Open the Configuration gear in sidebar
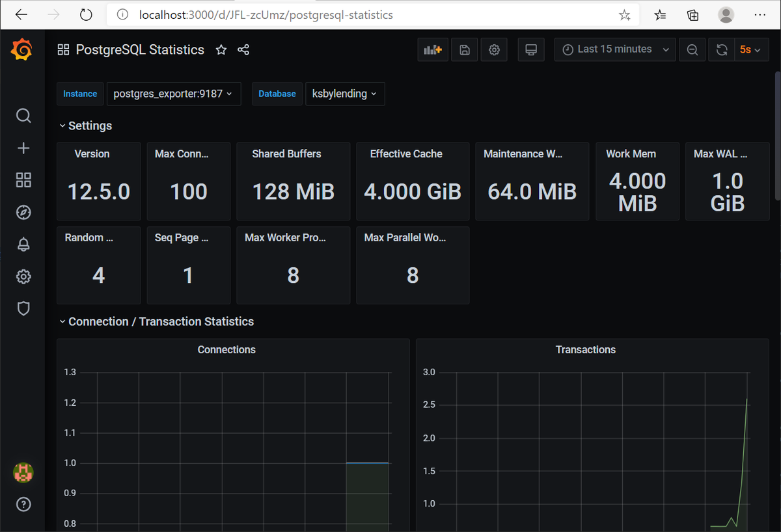Image resolution: width=781 pixels, height=532 pixels. (23, 276)
